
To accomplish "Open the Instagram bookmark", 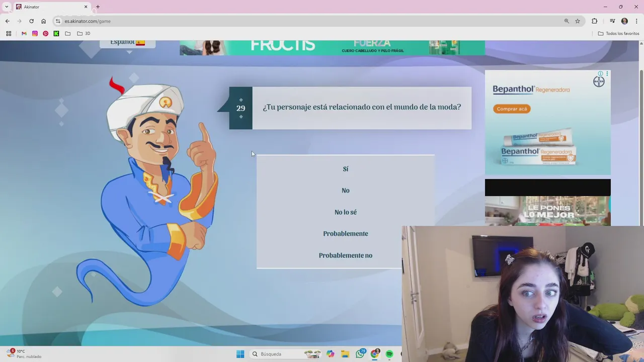I will click(35, 34).
